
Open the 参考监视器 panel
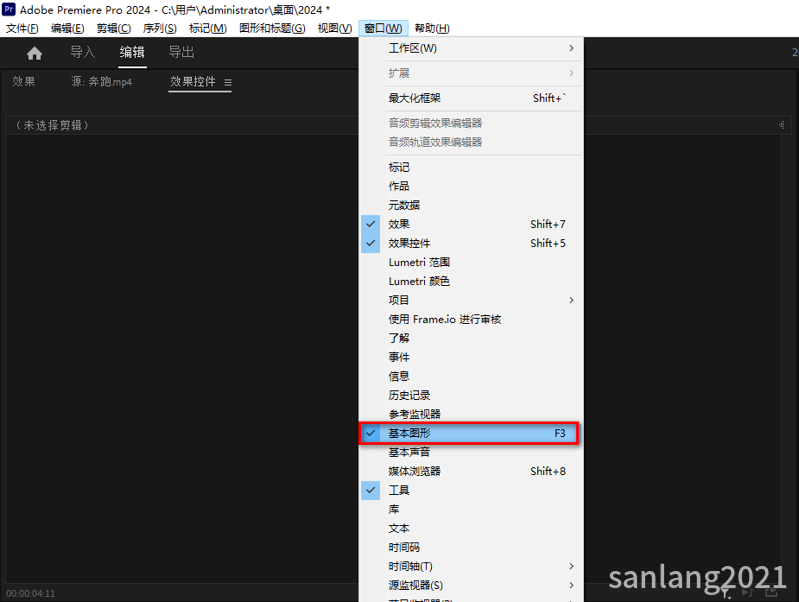tap(471, 414)
